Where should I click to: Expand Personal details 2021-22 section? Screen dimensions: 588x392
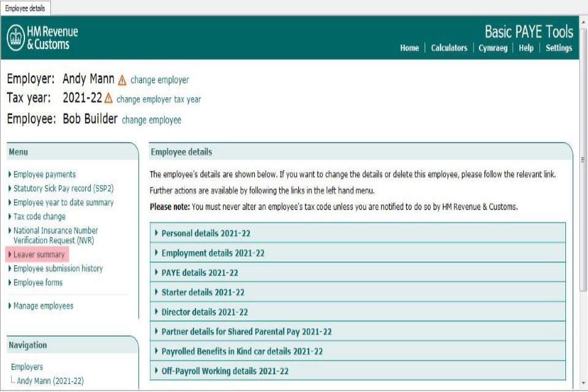point(357,233)
